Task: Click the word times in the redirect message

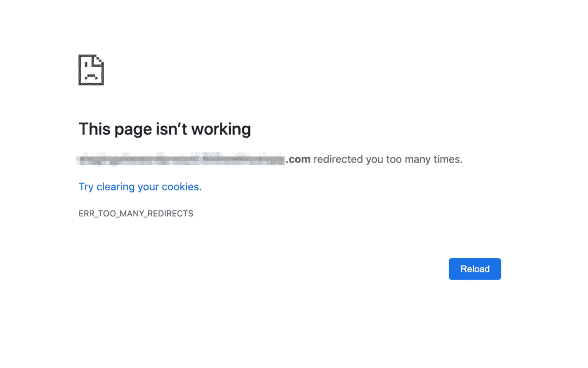Action: click(x=448, y=159)
